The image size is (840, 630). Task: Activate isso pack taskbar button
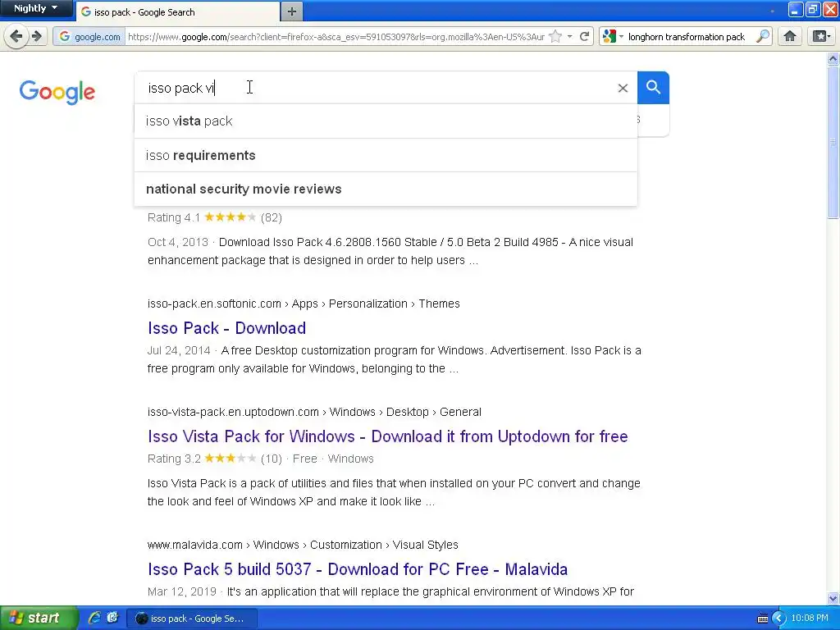pos(192,619)
